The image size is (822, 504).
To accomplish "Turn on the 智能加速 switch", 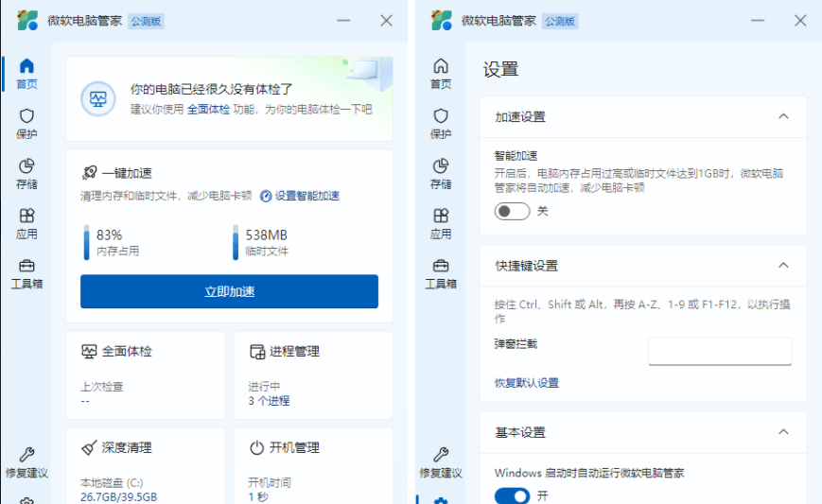I will coord(512,211).
